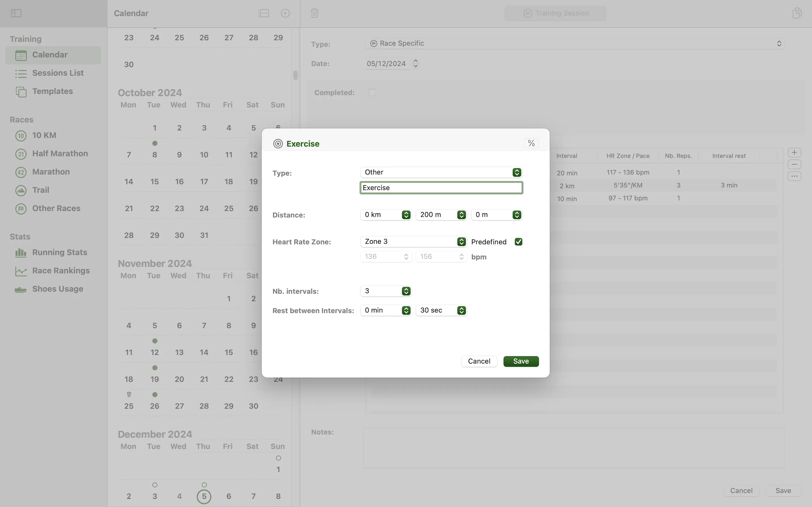Screen dimensions: 812x507
Task: Add an exercise row with plus button
Action: click(x=794, y=153)
